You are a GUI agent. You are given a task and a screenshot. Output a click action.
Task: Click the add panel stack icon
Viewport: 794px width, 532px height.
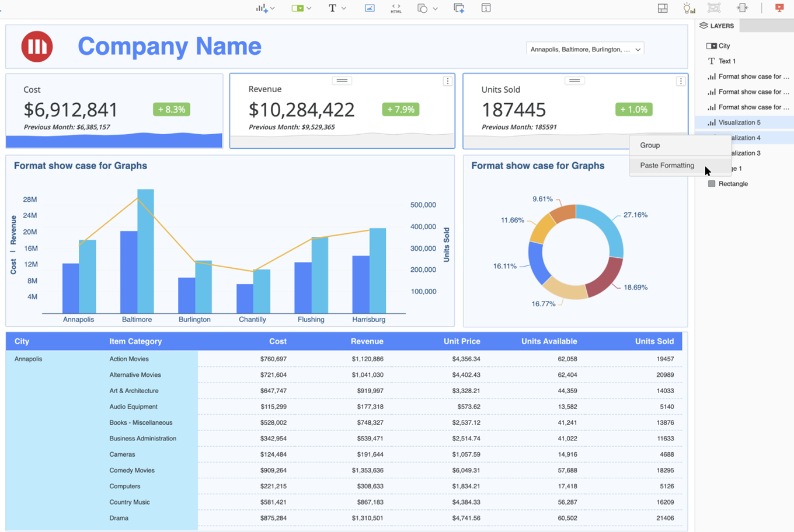(459, 8)
